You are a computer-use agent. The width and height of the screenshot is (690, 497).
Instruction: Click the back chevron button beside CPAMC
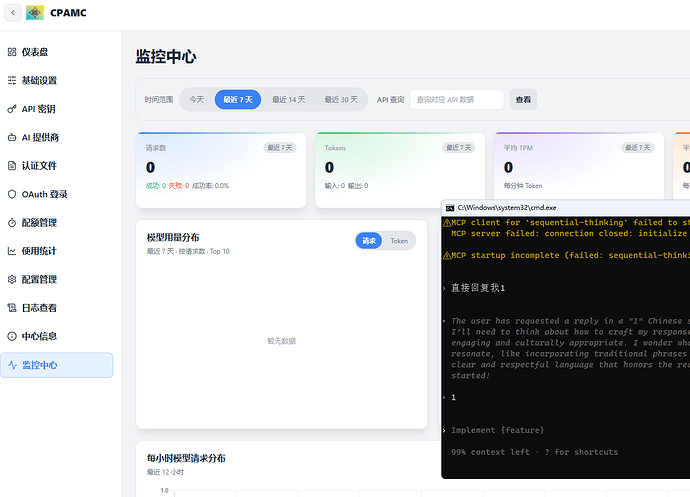click(x=13, y=12)
